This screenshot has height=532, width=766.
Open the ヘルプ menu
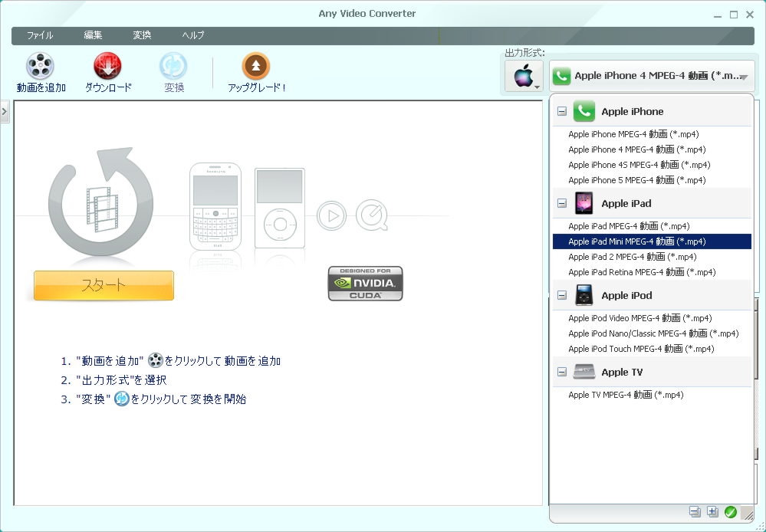click(x=193, y=35)
